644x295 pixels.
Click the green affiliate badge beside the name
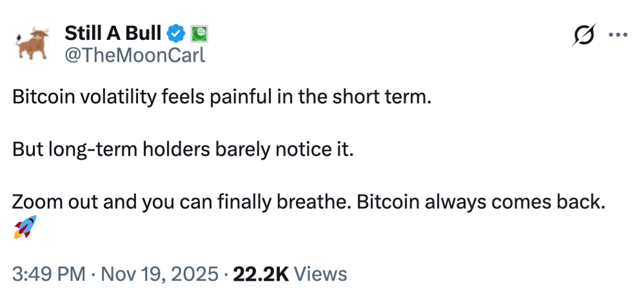pos(199,32)
